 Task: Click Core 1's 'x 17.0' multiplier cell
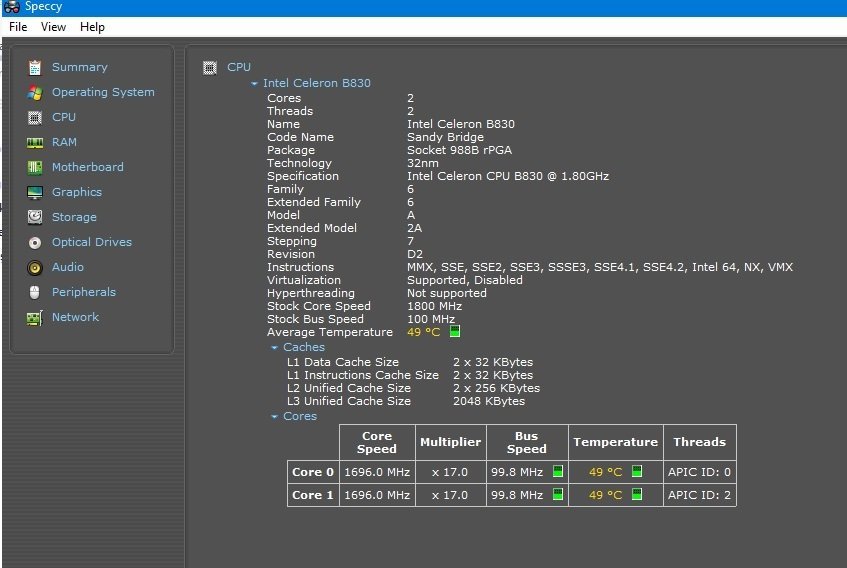(451, 495)
